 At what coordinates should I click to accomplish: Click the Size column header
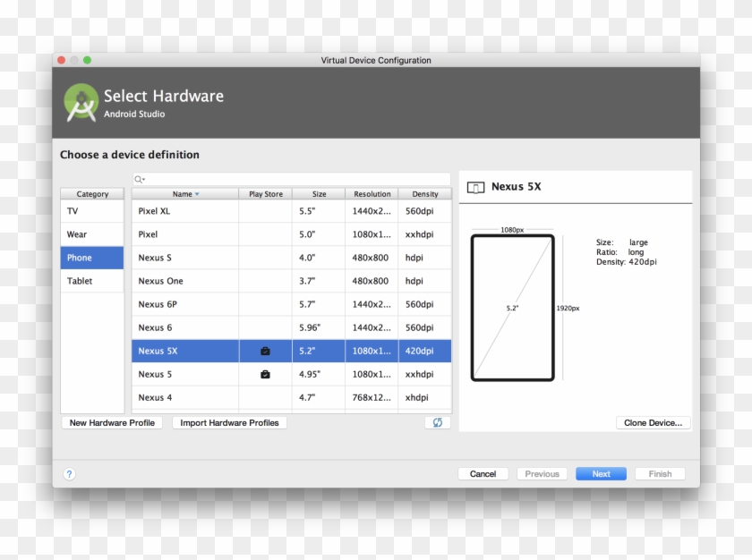[x=319, y=194]
